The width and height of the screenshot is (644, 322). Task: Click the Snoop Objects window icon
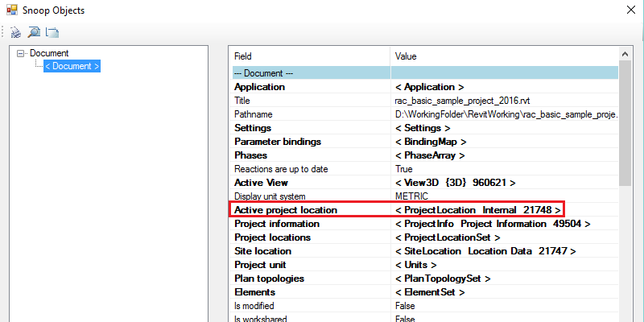(x=12, y=10)
